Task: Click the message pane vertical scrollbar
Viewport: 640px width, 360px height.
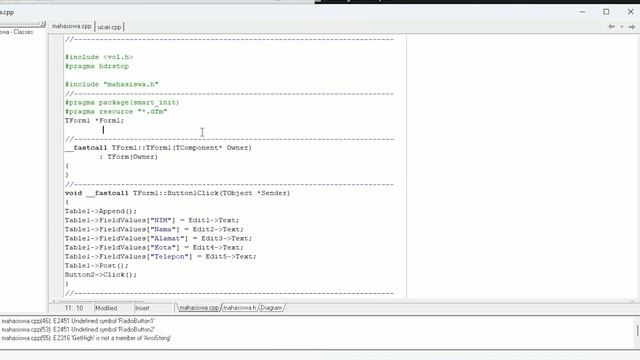Action: tap(637, 330)
